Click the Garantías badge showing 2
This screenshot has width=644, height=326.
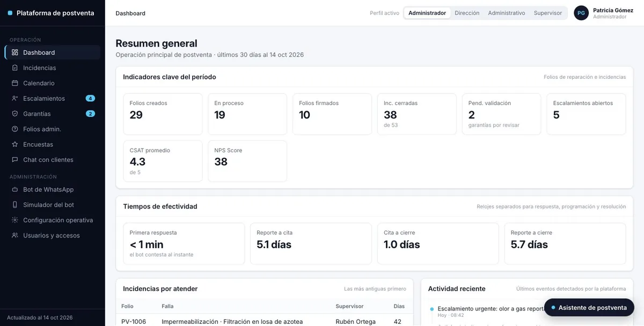pos(90,114)
